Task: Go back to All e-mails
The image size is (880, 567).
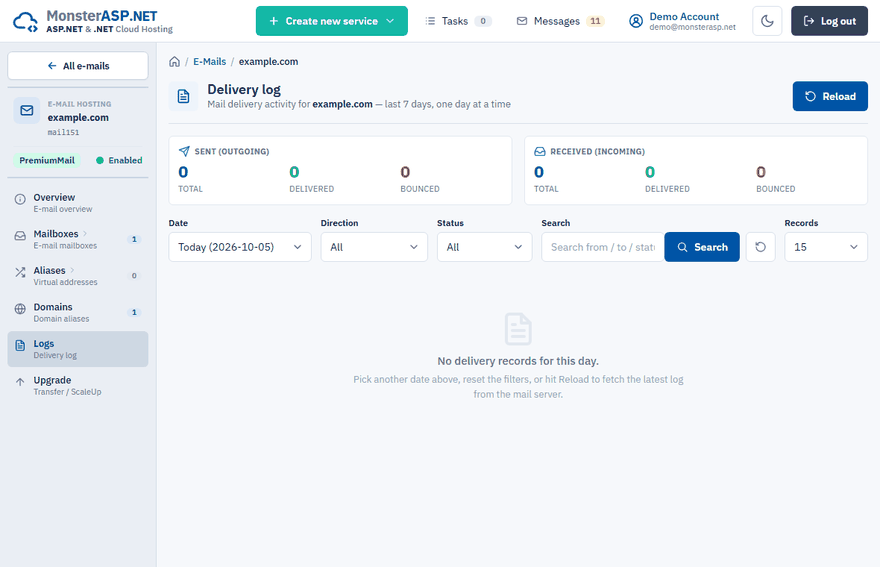Action: (x=78, y=66)
